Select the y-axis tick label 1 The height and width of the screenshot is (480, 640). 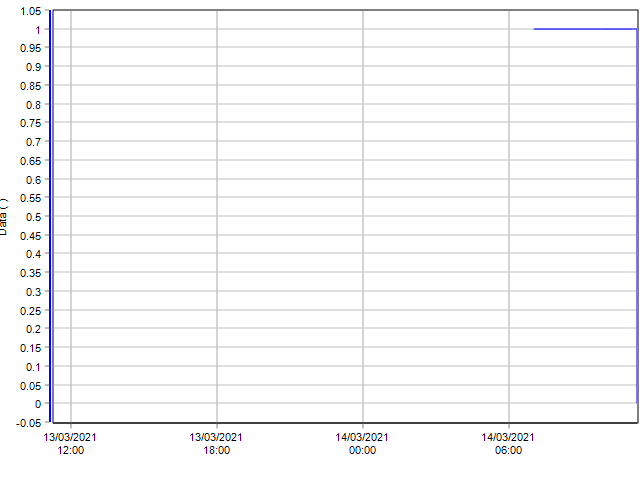(37, 30)
